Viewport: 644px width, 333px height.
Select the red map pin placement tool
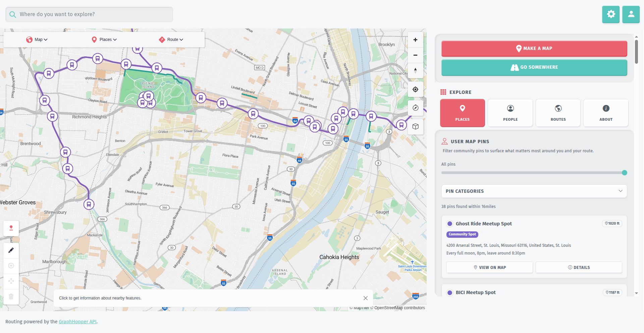click(x=11, y=228)
